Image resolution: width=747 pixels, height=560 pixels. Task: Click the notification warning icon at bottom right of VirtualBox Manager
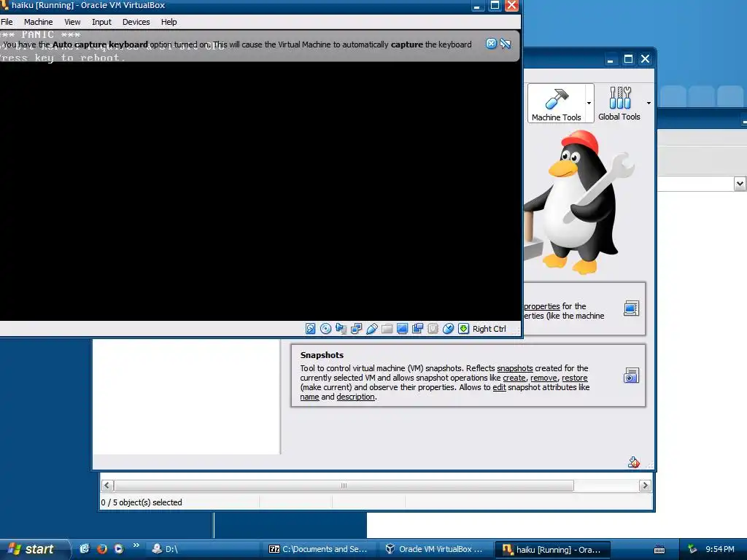(634, 462)
